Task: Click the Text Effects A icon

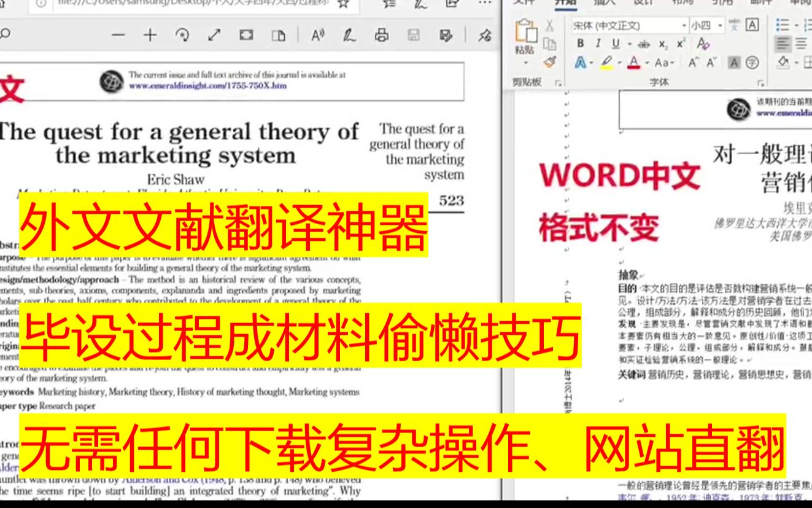Action: pyautogui.click(x=580, y=63)
